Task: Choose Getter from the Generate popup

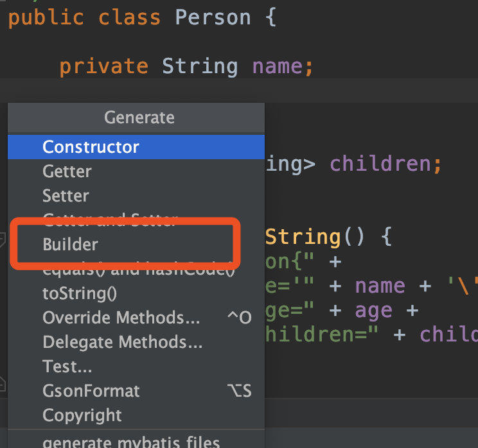Action: point(67,171)
